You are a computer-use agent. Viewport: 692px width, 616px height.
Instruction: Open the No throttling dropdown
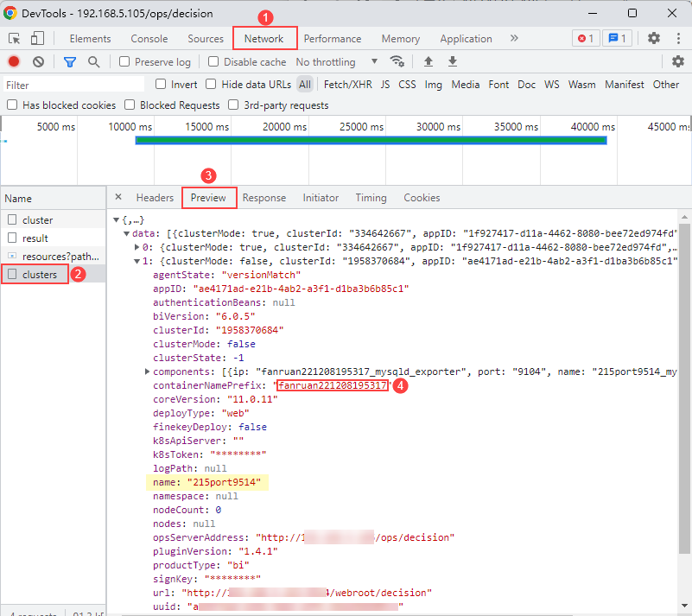click(x=337, y=62)
